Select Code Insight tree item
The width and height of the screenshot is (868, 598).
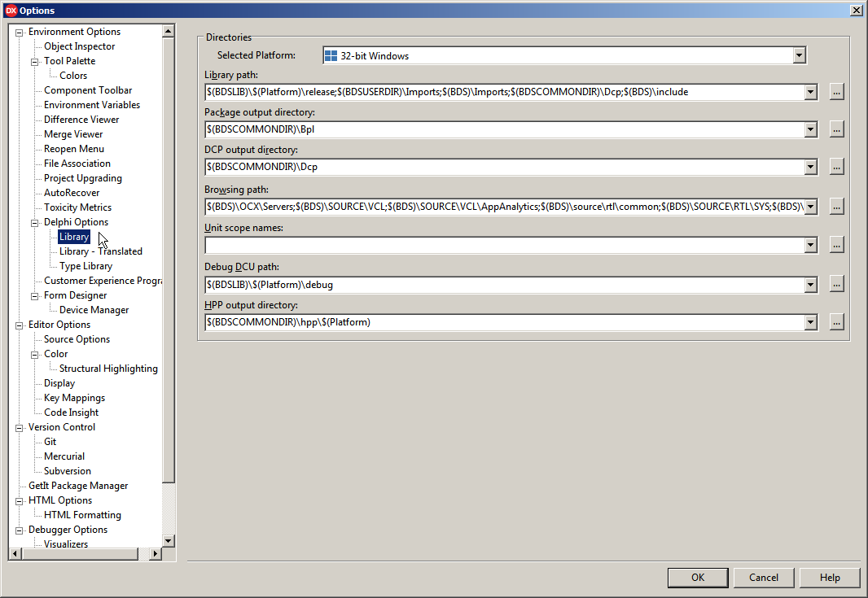click(x=72, y=412)
